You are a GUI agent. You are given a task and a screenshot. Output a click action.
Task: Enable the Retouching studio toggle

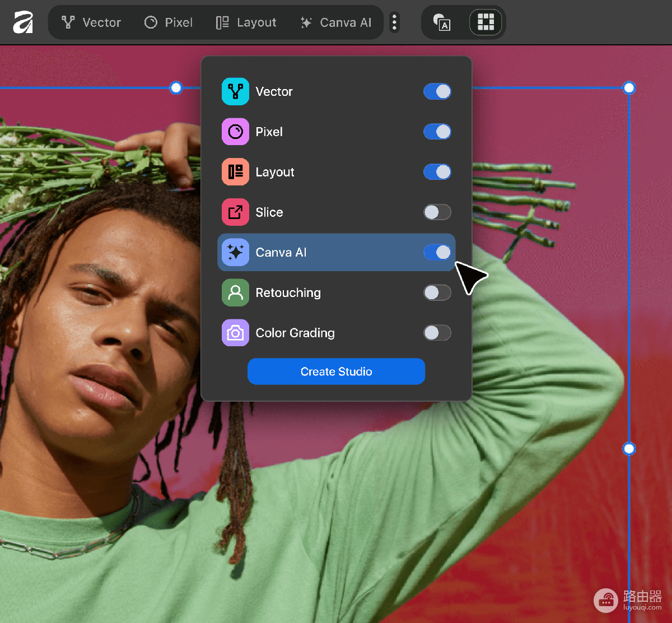(437, 292)
